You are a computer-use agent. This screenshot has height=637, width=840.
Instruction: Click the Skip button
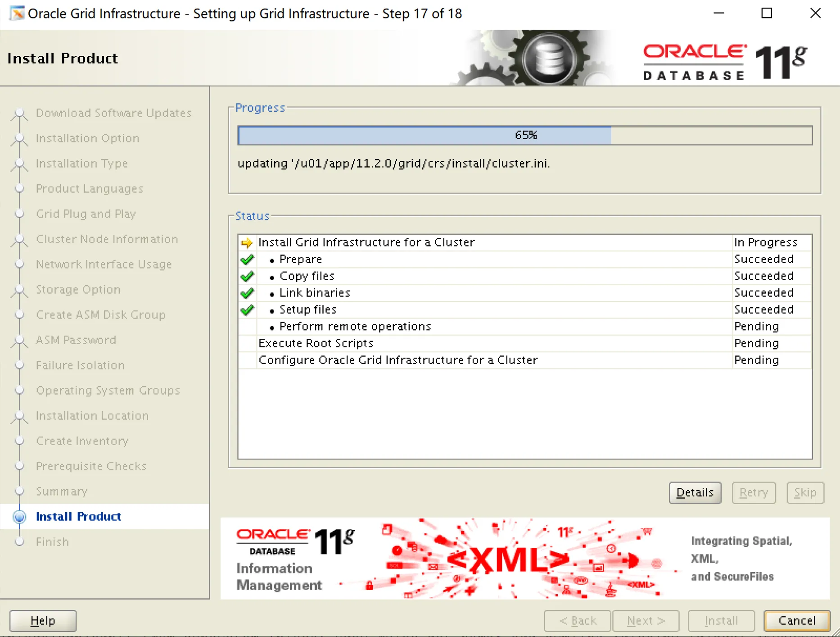click(x=805, y=492)
